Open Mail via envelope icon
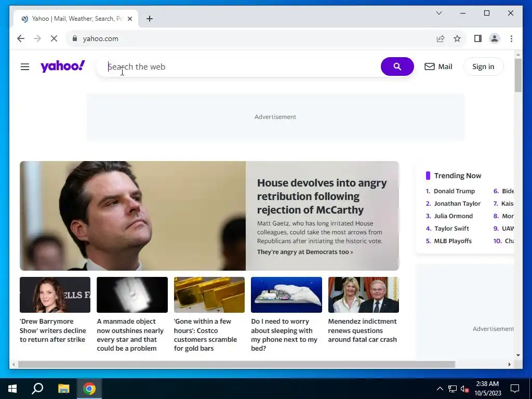This screenshot has width=532, height=399. [429, 66]
